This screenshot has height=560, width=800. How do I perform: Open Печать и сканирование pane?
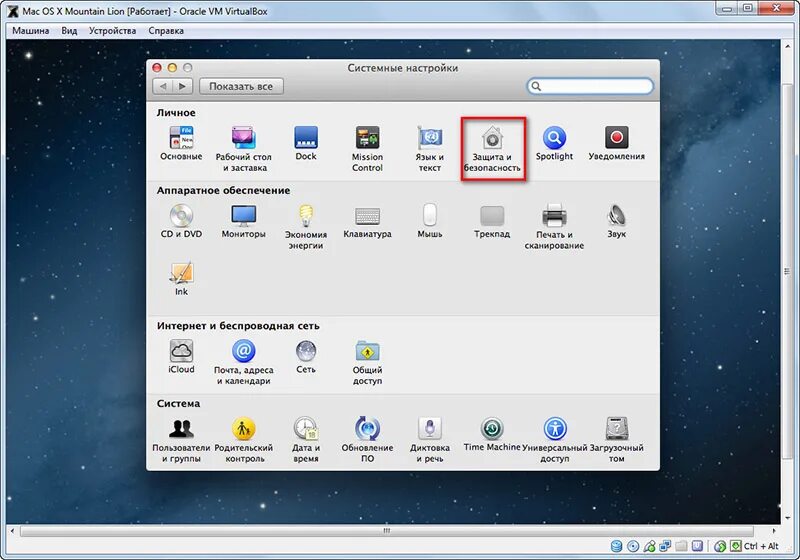pyautogui.click(x=554, y=227)
